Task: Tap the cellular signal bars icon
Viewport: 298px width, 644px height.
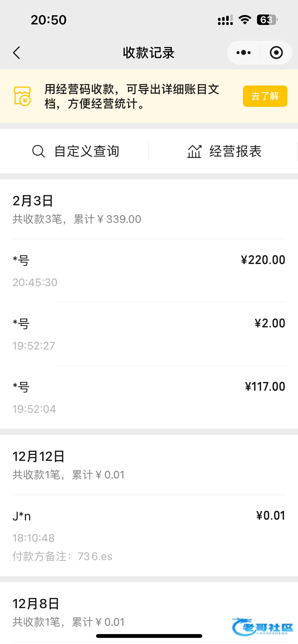Action: [x=225, y=20]
